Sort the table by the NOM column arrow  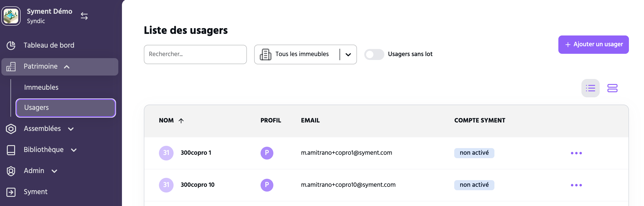[x=181, y=121]
